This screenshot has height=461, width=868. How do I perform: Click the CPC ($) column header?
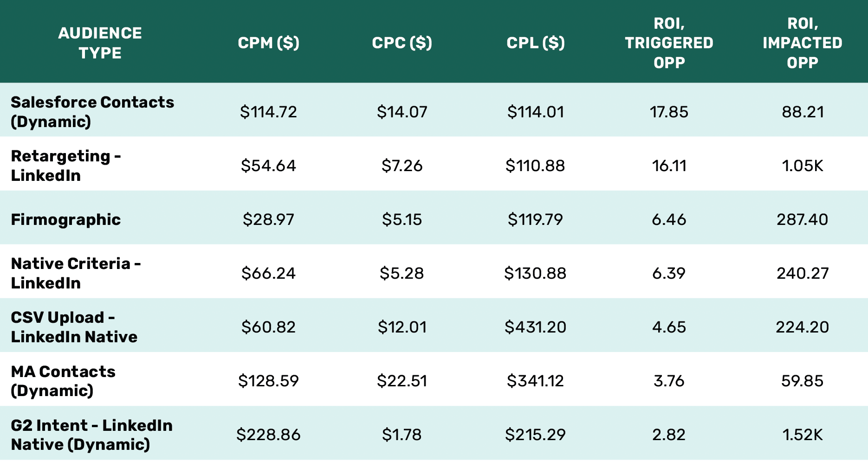(402, 43)
